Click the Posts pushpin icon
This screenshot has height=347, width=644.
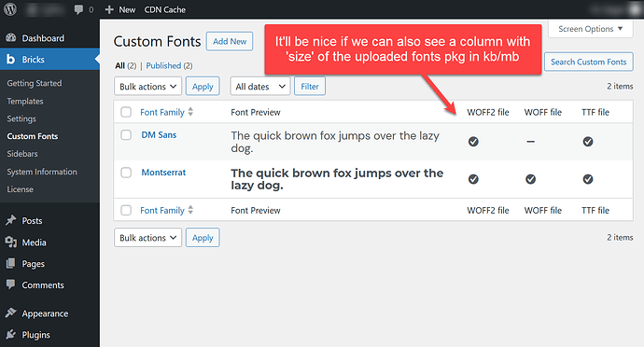pyautogui.click(x=11, y=220)
